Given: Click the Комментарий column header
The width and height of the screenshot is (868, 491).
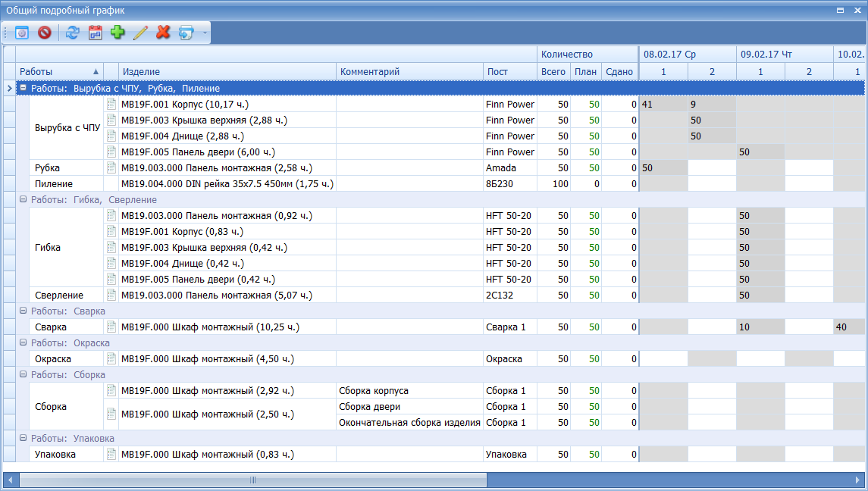Looking at the screenshot, I should [x=409, y=72].
